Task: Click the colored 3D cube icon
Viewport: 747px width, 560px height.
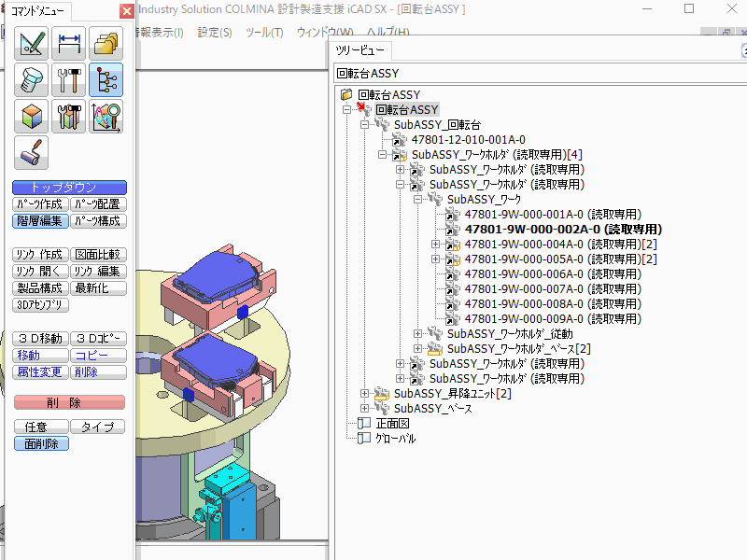Action: 32,117
